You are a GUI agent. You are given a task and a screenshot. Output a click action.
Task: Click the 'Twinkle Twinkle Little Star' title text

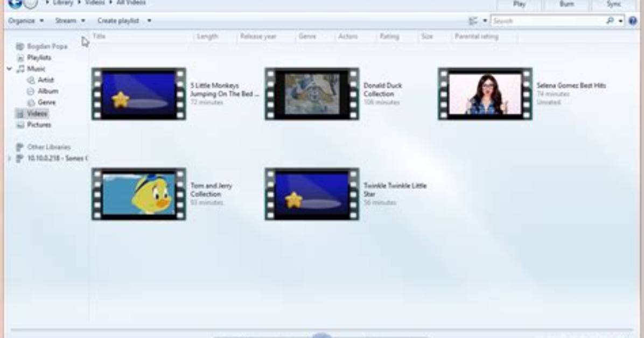(x=395, y=190)
